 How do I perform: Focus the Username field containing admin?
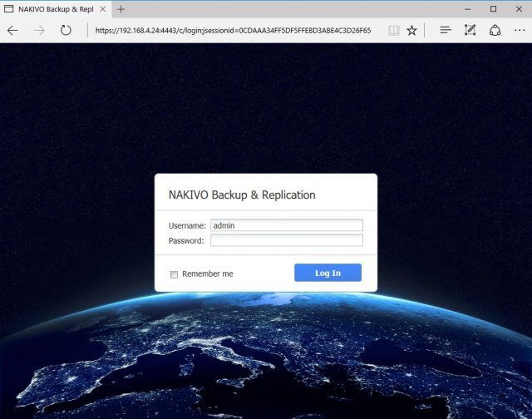[287, 225]
